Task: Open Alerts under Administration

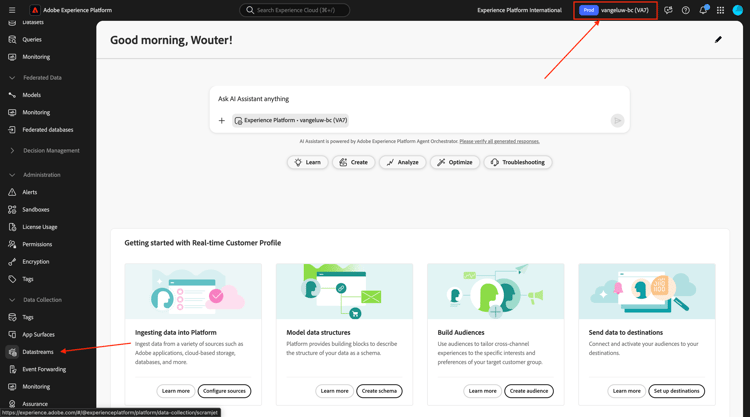Action: pyautogui.click(x=30, y=192)
